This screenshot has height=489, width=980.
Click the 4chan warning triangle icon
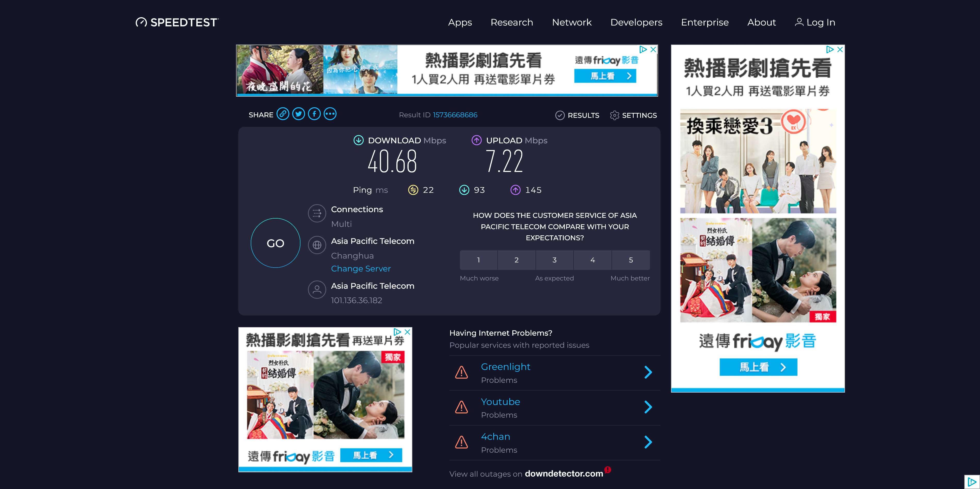[462, 442]
